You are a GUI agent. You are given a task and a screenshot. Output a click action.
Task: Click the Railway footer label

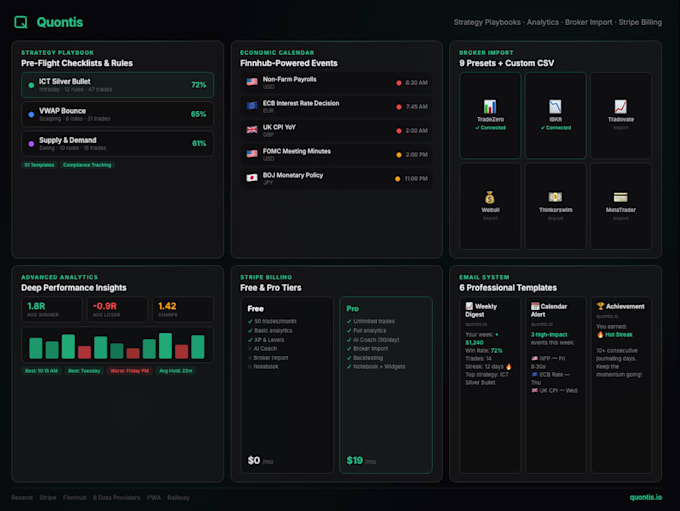178,498
